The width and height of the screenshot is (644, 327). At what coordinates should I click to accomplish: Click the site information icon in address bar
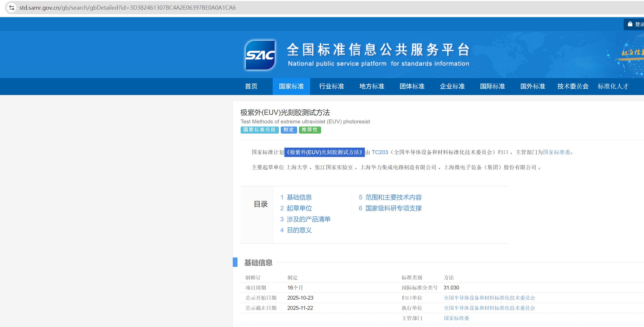pos(12,8)
